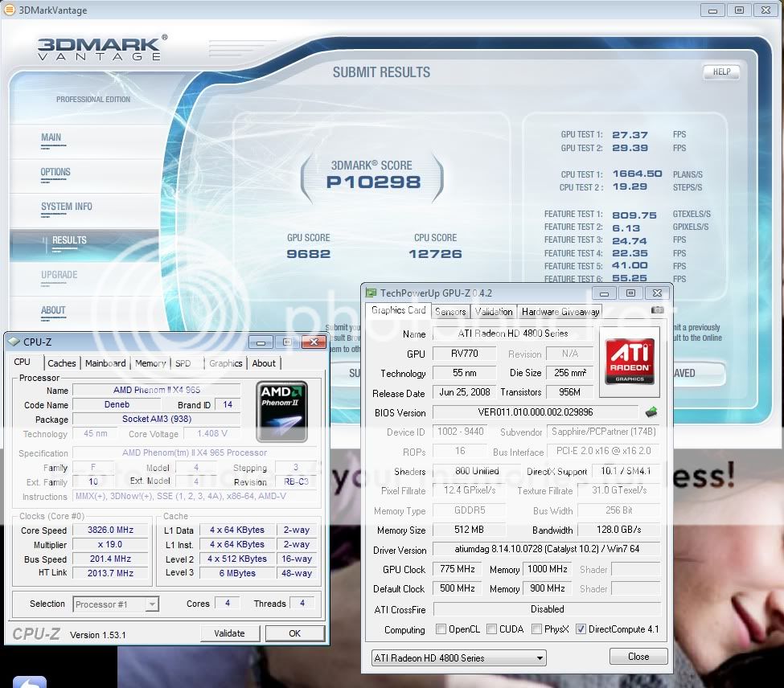Click the CPU-Z title bar icon

(x=14, y=342)
